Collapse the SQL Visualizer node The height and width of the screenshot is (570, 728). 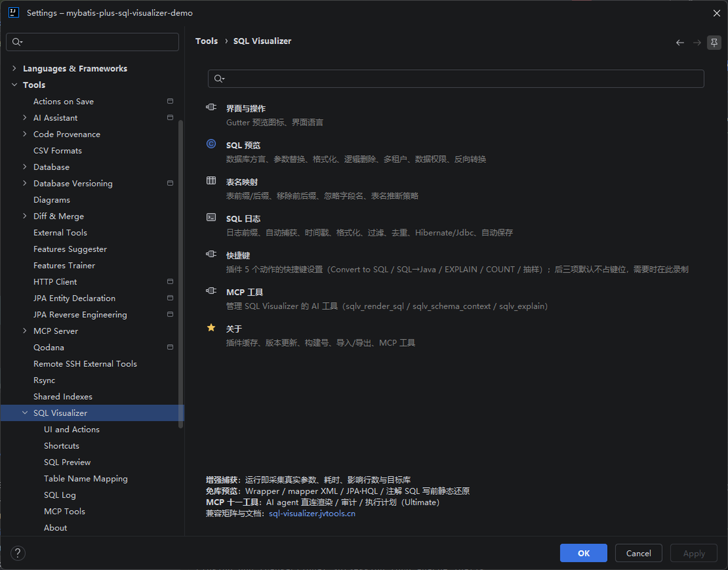(x=25, y=413)
